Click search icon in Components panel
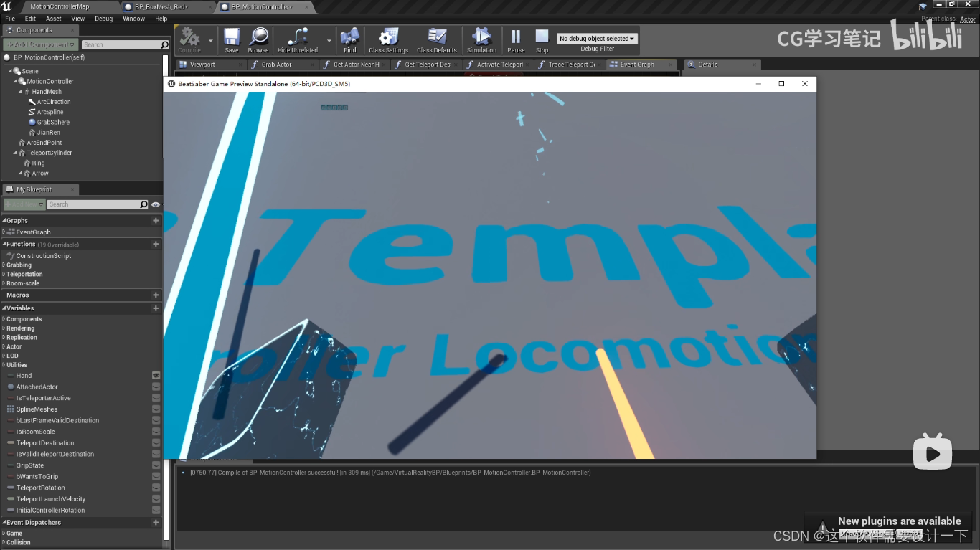The width and height of the screenshot is (980, 550). [x=164, y=44]
